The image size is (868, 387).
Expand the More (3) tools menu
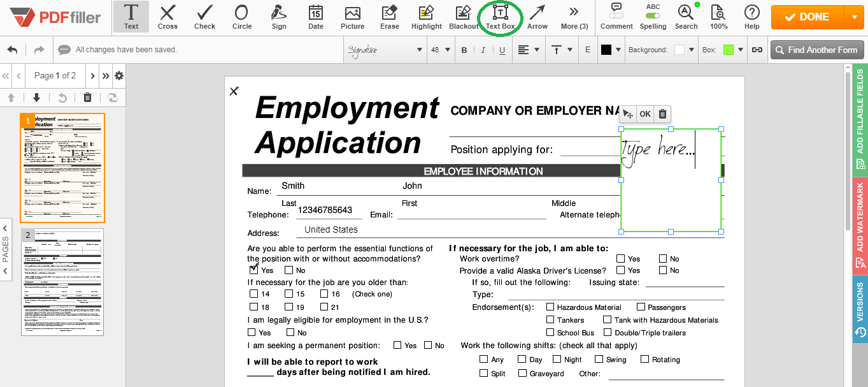574,17
